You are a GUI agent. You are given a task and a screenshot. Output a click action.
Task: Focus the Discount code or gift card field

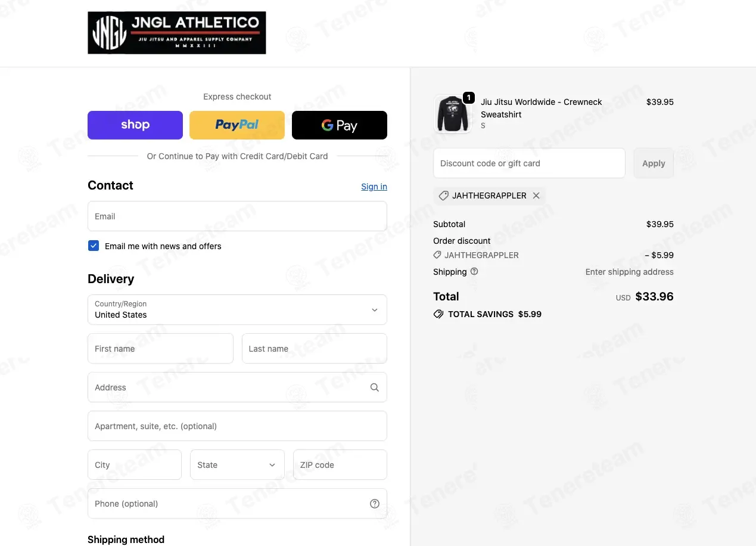click(x=529, y=163)
